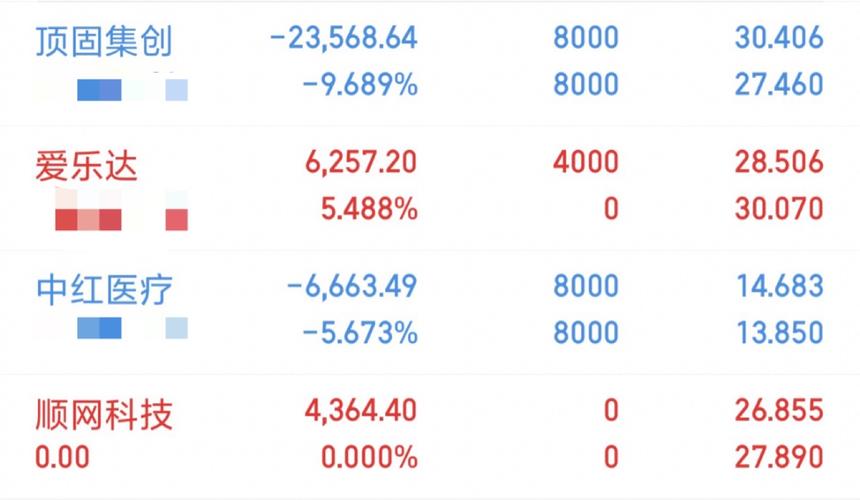Image resolution: width=860 pixels, height=500 pixels.
Task: Click the -23,568.64 loss amount
Action: (344, 38)
